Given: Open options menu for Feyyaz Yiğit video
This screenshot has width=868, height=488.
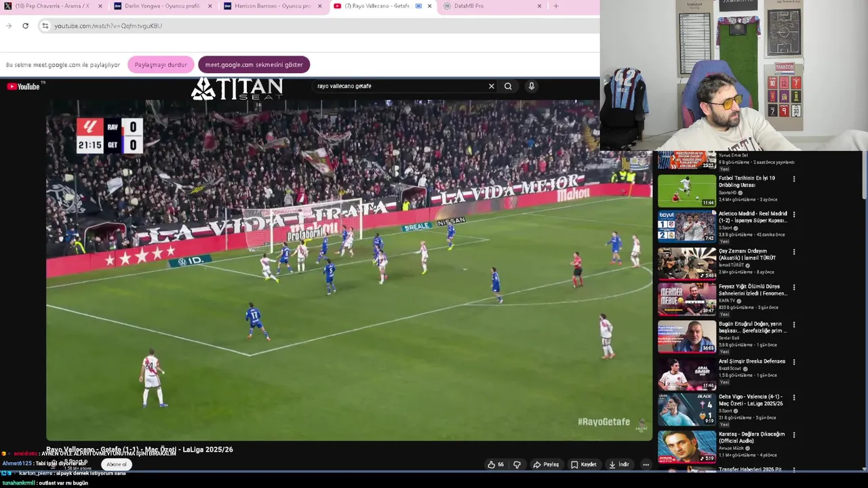Looking at the screenshot, I should coord(794,287).
